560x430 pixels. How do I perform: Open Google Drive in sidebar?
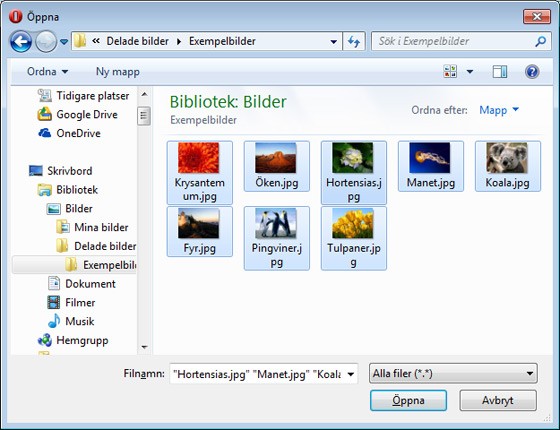(78, 114)
